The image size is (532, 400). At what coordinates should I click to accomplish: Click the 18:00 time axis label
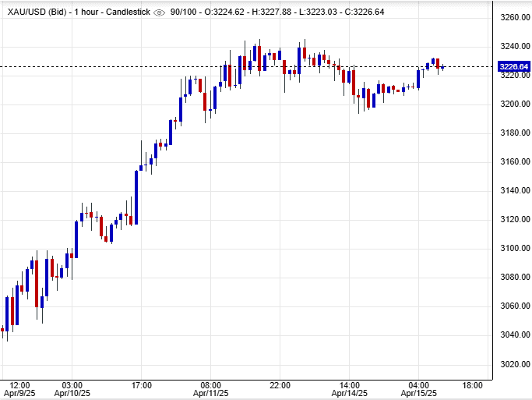coord(472,385)
